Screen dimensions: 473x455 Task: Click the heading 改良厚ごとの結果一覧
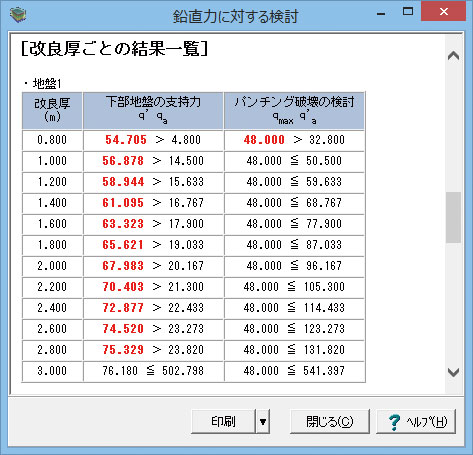[x=114, y=49]
